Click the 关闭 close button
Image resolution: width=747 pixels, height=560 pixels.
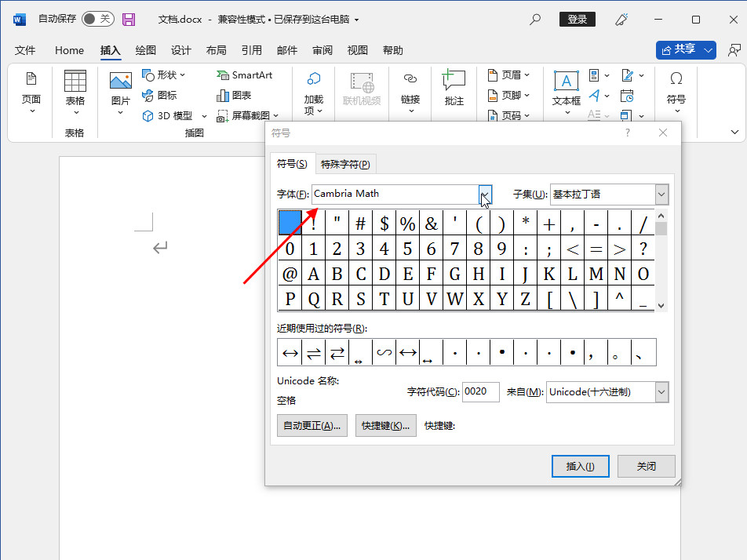647,466
